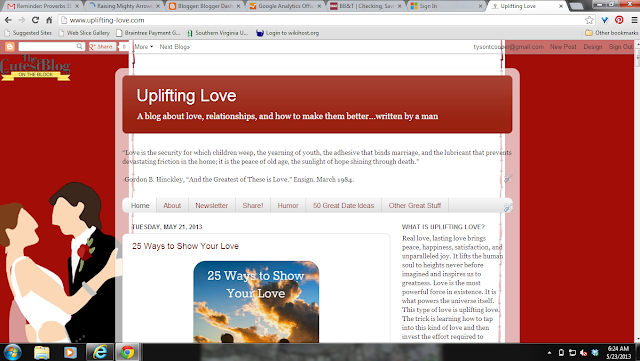Open the Cutest Blog on the Block logo
Viewport: 640px width, 361px height.
(x=35, y=67)
